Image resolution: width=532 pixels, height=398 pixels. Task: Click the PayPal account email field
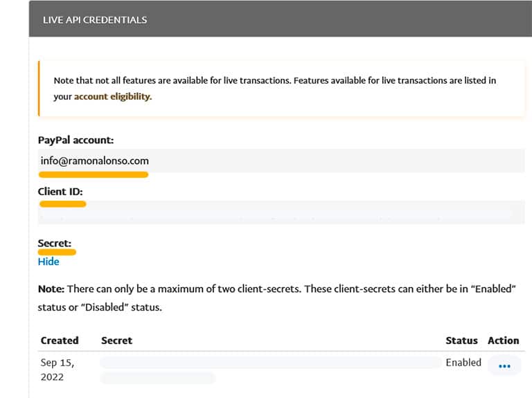(281, 161)
